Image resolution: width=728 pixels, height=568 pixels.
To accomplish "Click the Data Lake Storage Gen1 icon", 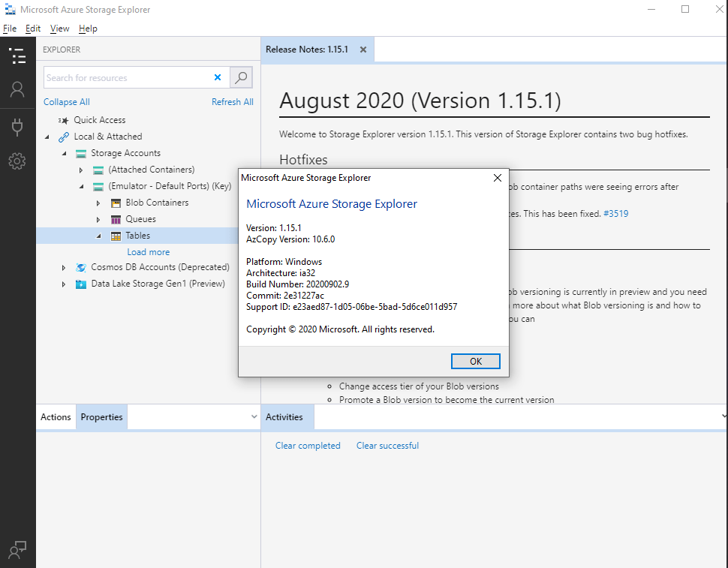I will coord(81,284).
